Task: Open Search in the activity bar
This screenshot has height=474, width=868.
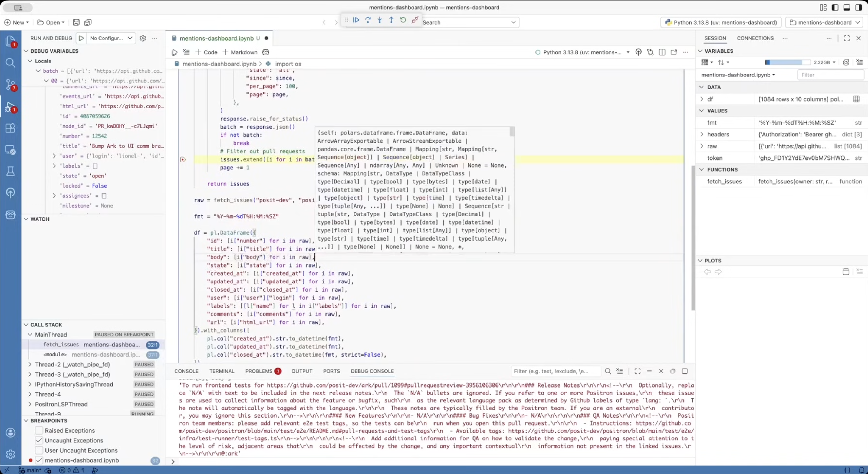Action: tap(11, 63)
